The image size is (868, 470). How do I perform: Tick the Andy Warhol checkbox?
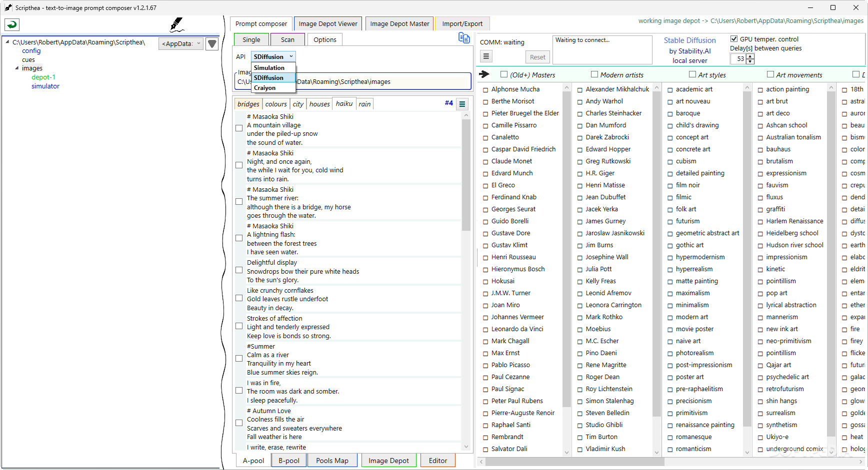click(580, 102)
